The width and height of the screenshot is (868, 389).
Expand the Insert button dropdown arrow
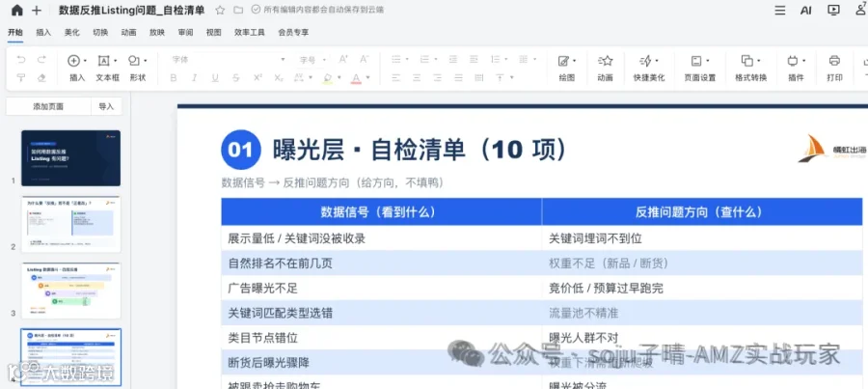click(x=85, y=61)
